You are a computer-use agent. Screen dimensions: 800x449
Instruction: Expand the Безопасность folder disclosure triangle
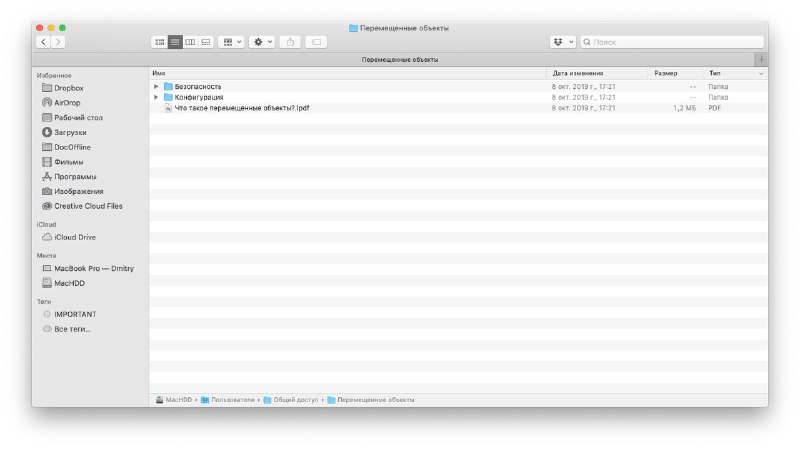click(x=156, y=87)
